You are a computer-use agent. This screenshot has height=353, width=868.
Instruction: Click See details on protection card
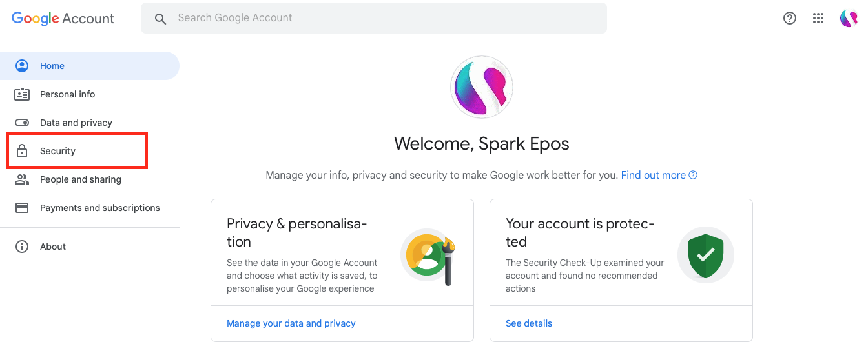[x=529, y=323]
